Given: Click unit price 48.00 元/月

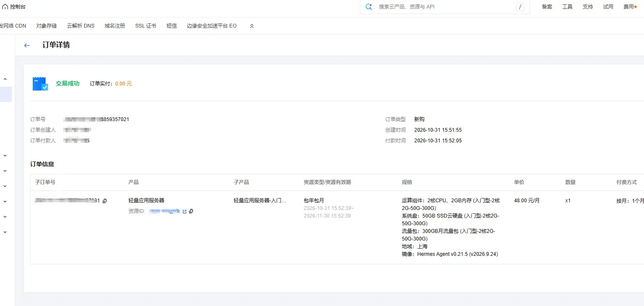Looking at the screenshot, I should (527, 201).
